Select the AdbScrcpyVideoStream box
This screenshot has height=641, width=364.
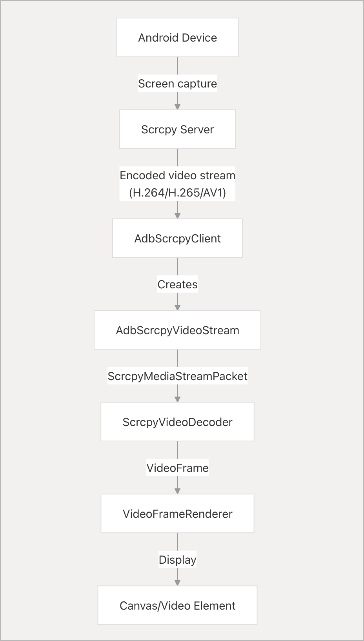click(x=177, y=330)
